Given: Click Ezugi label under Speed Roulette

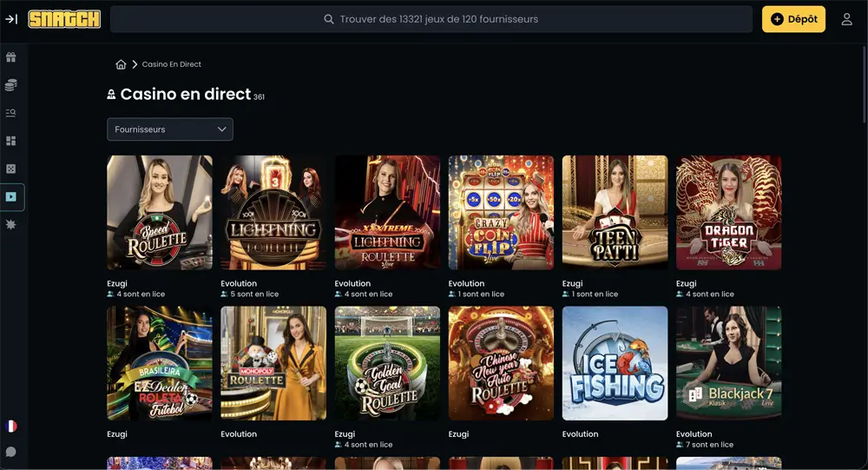Looking at the screenshot, I should click(x=117, y=283).
